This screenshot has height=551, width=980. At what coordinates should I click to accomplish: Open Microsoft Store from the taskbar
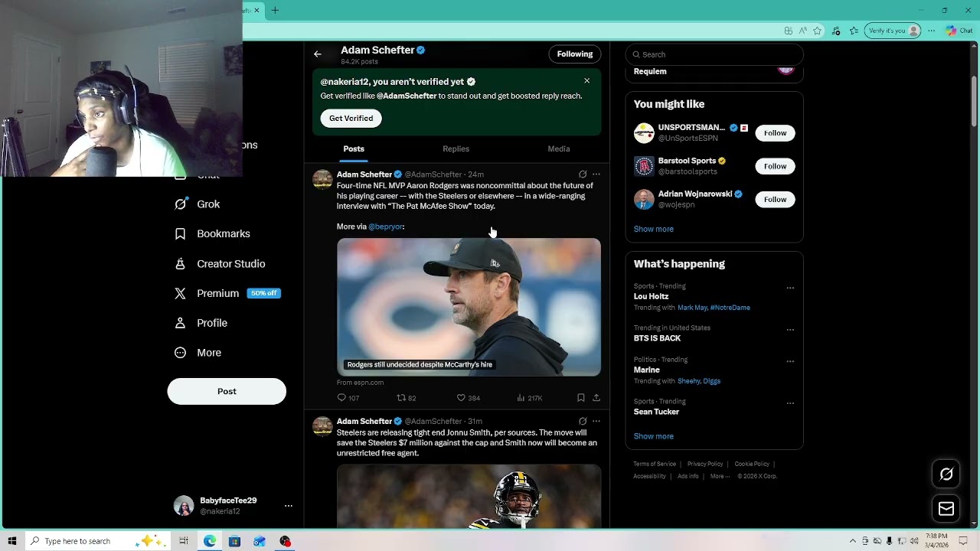(x=234, y=541)
